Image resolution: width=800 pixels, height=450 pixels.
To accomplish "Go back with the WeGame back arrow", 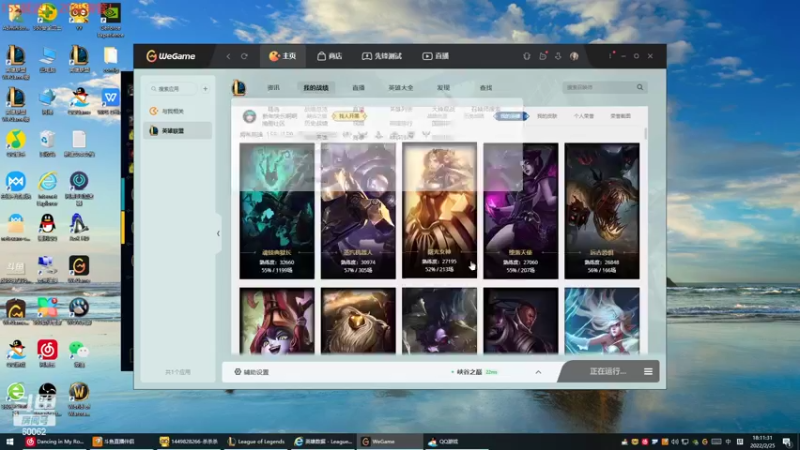I will [228, 56].
